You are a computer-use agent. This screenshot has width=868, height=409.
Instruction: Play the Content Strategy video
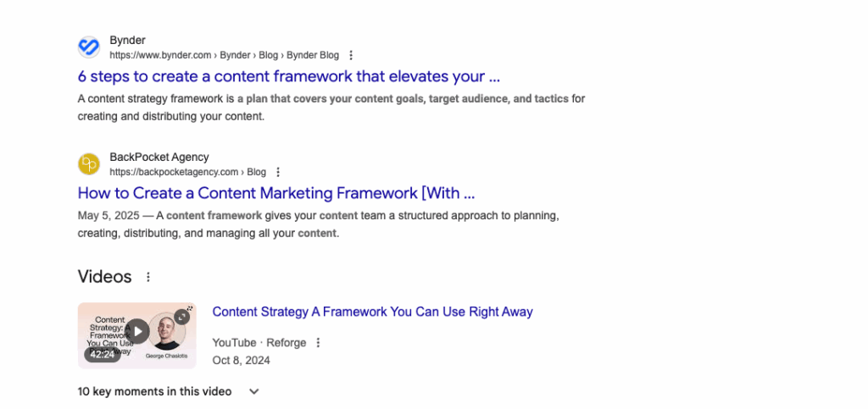(x=136, y=331)
